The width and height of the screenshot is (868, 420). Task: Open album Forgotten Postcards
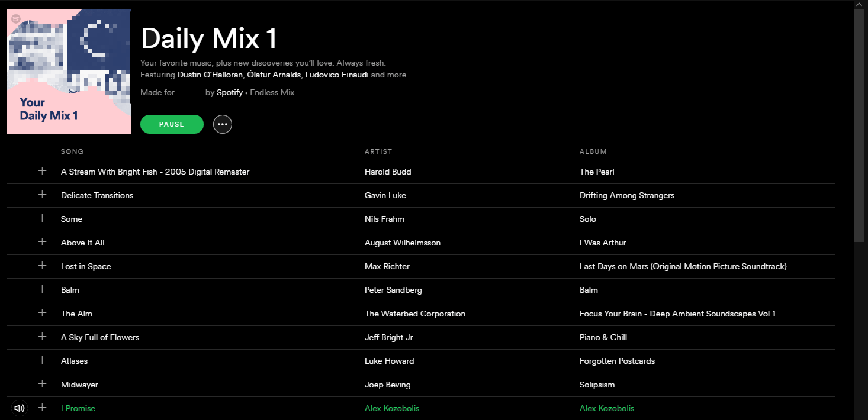(618, 361)
